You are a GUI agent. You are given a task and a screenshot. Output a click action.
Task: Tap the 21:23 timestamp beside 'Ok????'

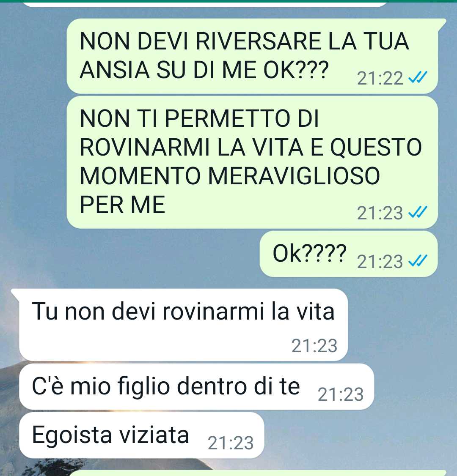point(380,262)
